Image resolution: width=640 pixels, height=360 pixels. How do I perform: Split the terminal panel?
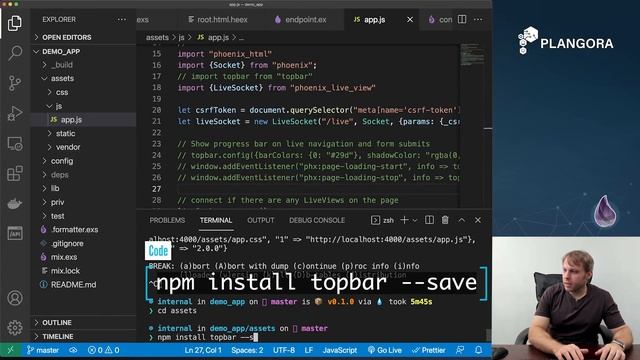point(429,220)
